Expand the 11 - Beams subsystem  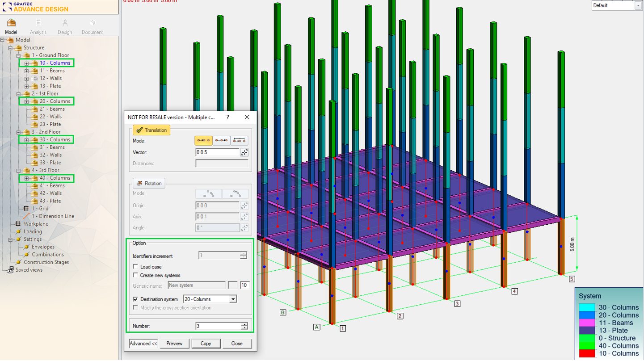(x=26, y=71)
